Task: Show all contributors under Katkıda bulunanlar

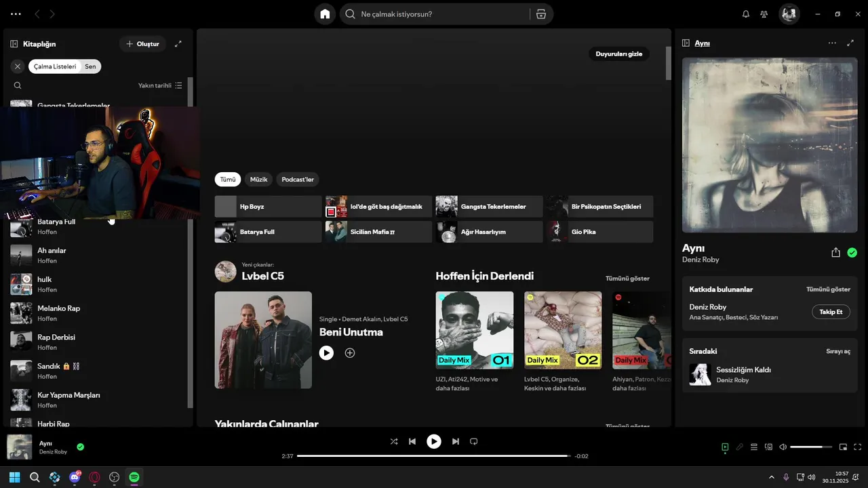Action: 828,289
